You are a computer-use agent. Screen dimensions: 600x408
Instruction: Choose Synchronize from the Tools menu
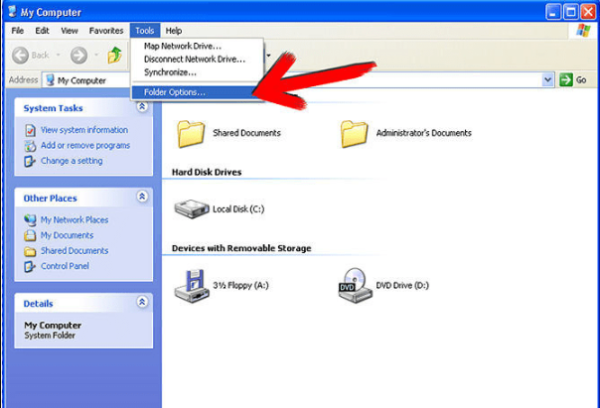click(x=197, y=72)
